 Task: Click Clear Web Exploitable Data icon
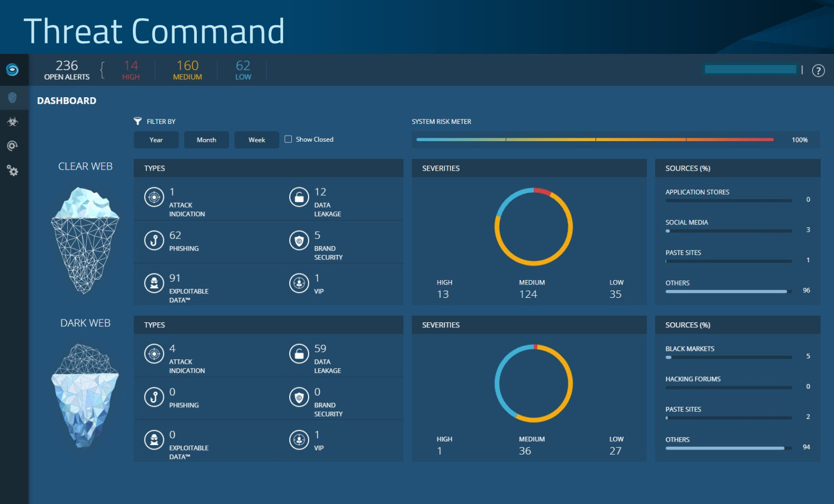click(x=154, y=283)
